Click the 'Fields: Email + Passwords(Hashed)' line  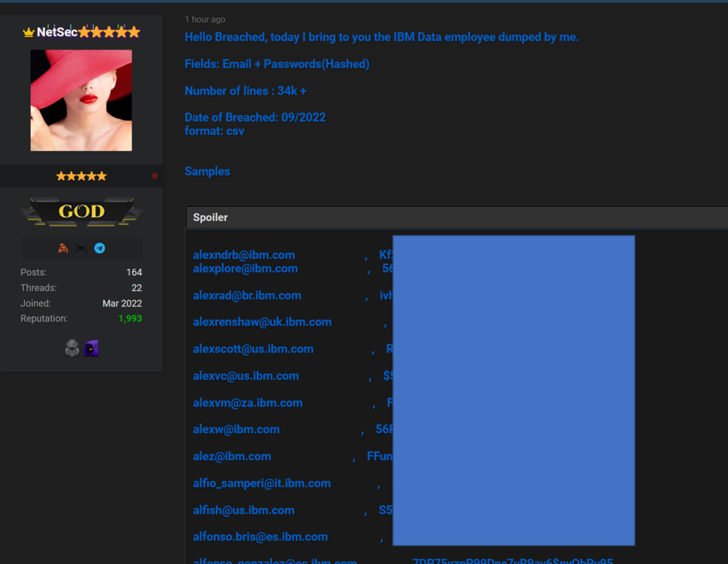click(277, 64)
